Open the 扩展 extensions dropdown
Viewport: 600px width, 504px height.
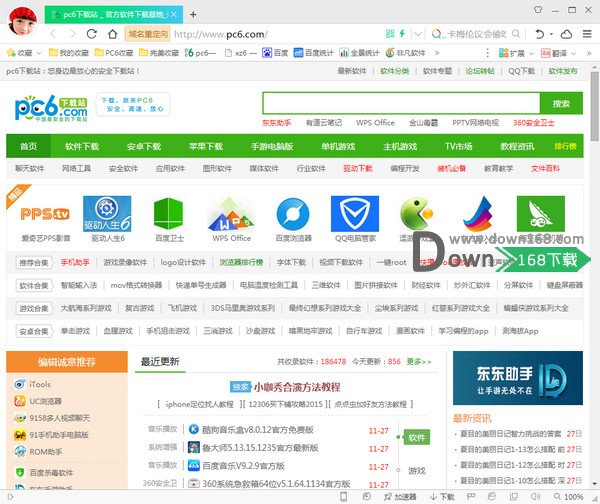pos(516,53)
